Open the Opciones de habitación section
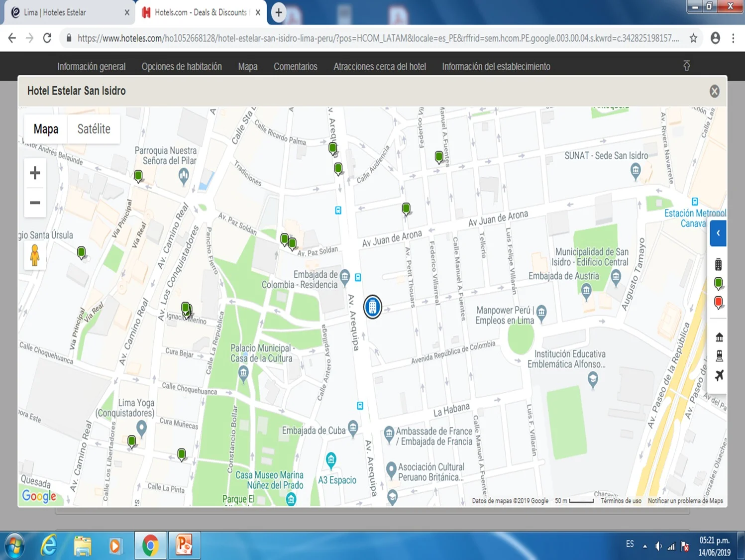 pyautogui.click(x=182, y=67)
